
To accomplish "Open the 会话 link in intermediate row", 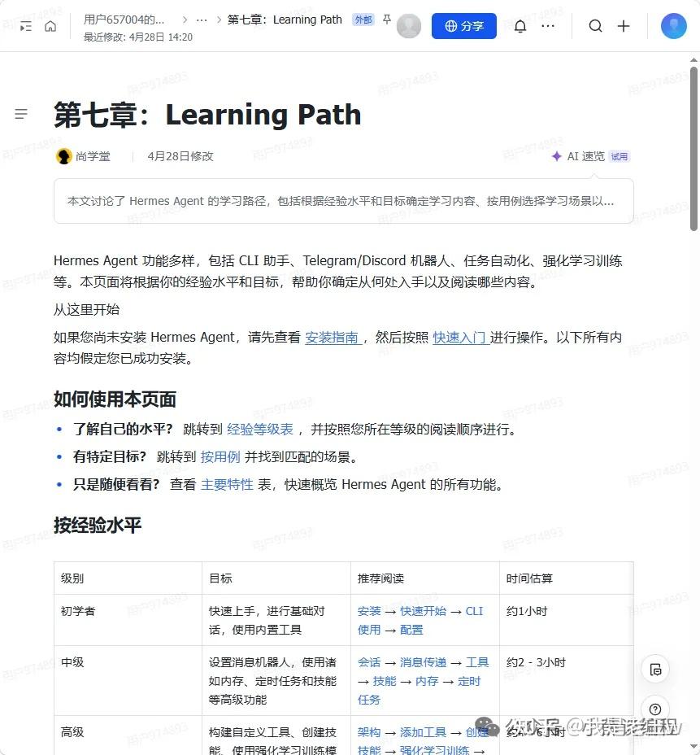I will [x=369, y=662].
